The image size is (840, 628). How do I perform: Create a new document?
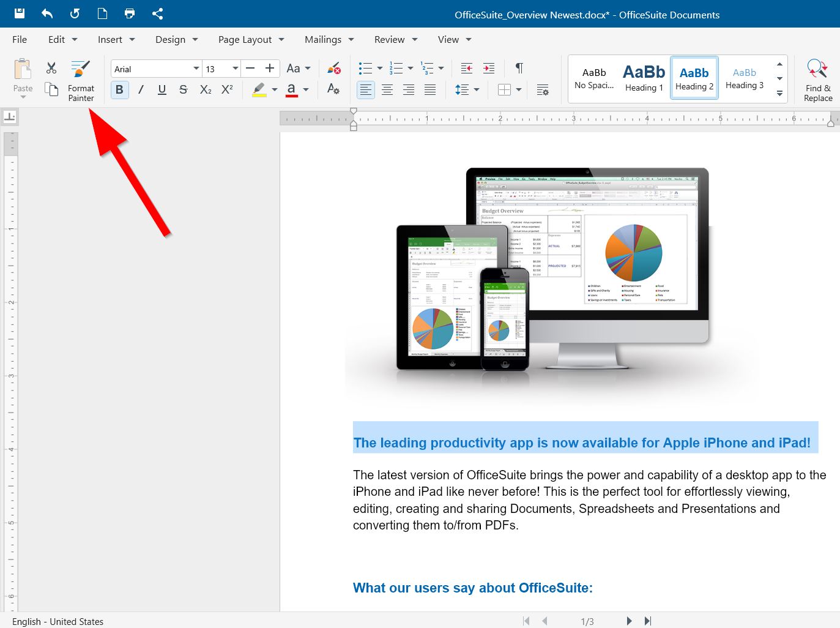(x=102, y=13)
